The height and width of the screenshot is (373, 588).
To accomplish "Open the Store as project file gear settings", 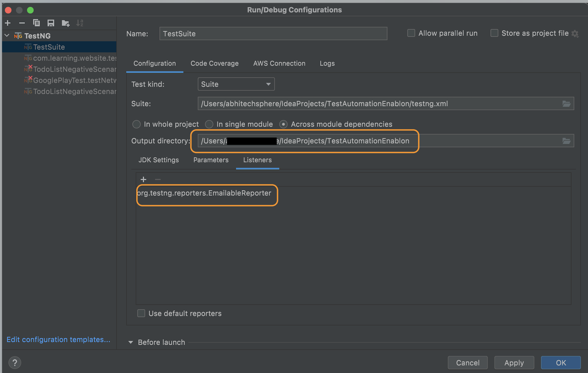I will (x=575, y=34).
